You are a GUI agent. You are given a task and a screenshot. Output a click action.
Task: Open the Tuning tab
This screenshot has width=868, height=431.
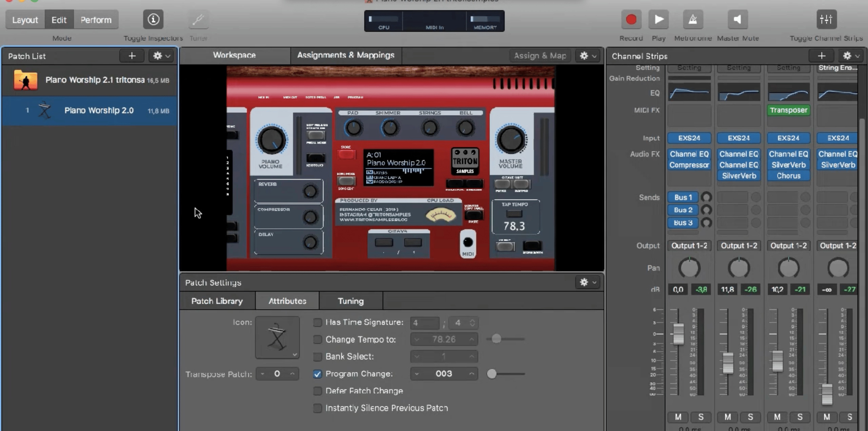[351, 301]
